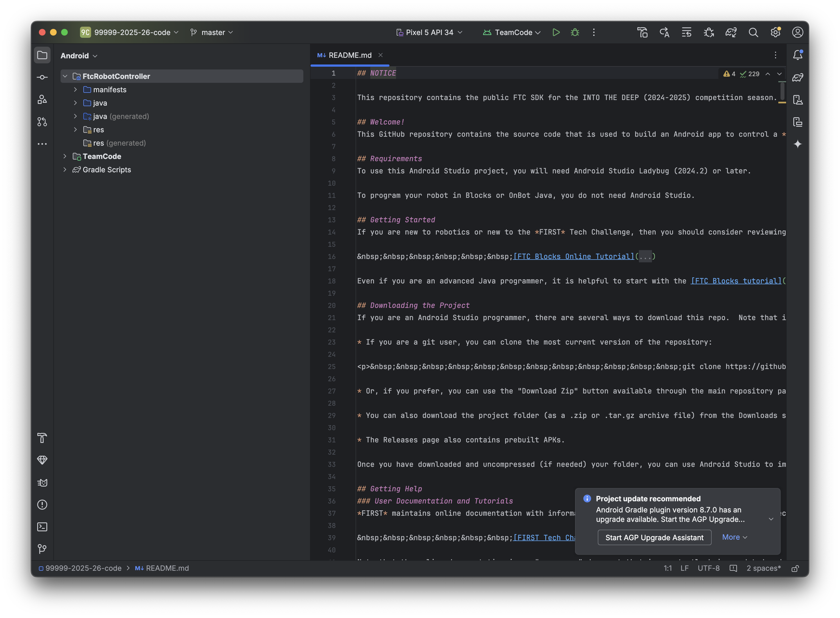Image resolution: width=840 pixels, height=618 pixels.
Task: Open the Build hammer tool window
Action: coord(42,438)
